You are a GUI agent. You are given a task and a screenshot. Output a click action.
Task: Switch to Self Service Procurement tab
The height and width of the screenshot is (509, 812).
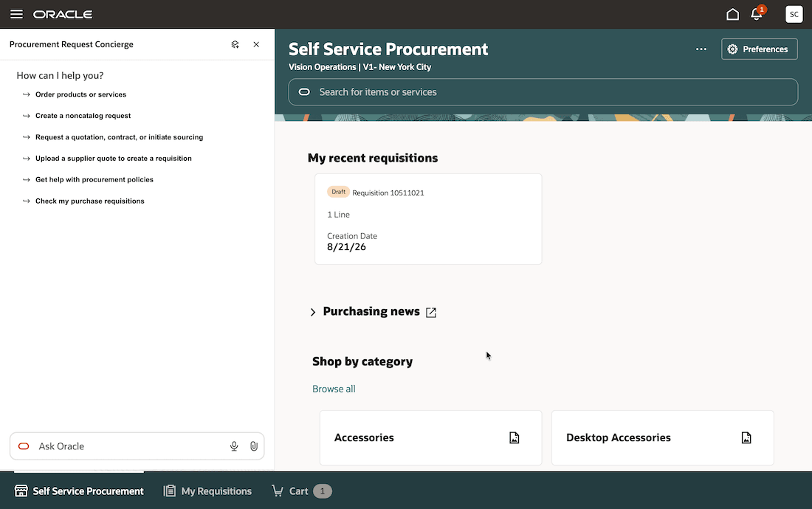[x=79, y=491]
